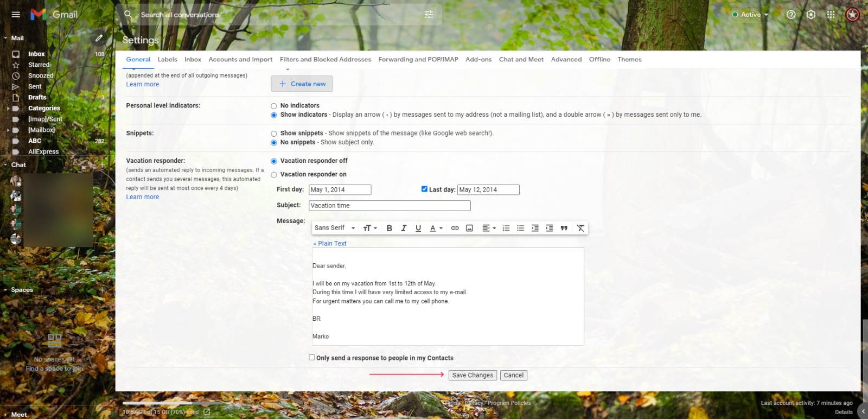Click the remove formatting icon
The height and width of the screenshot is (419, 868).
(x=580, y=228)
